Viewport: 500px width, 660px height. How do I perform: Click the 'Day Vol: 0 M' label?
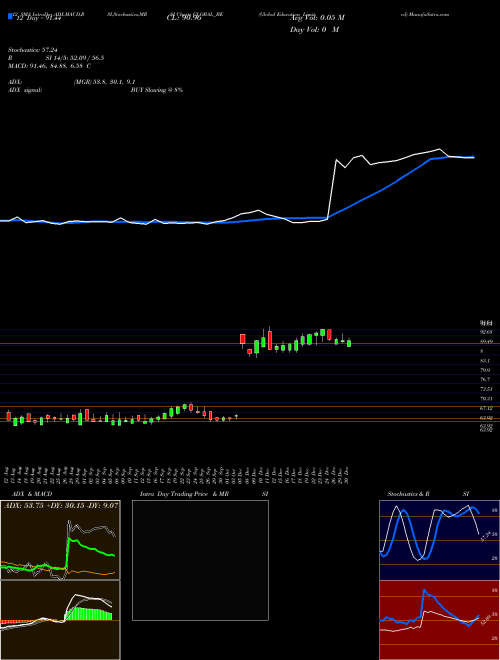(315, 30)
